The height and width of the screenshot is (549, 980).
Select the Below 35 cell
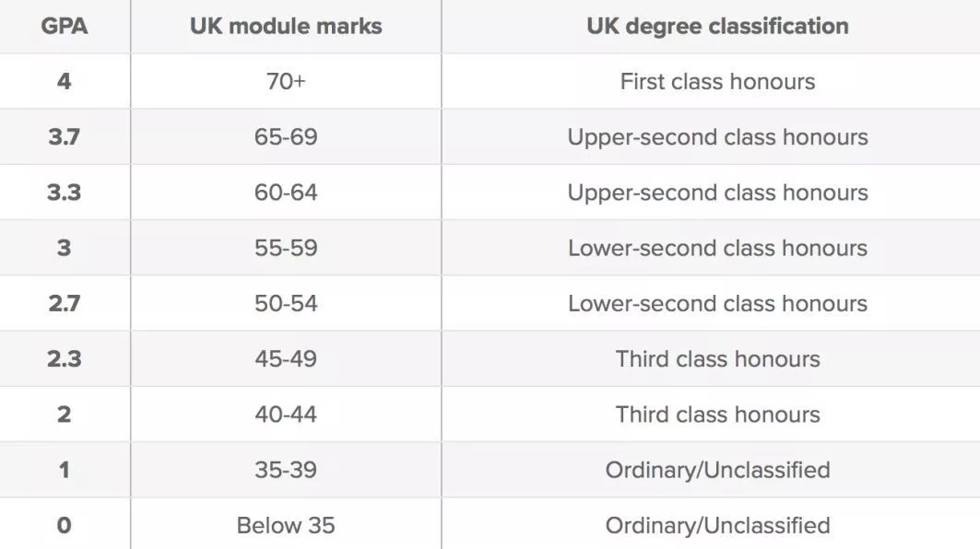coord(286,525)
